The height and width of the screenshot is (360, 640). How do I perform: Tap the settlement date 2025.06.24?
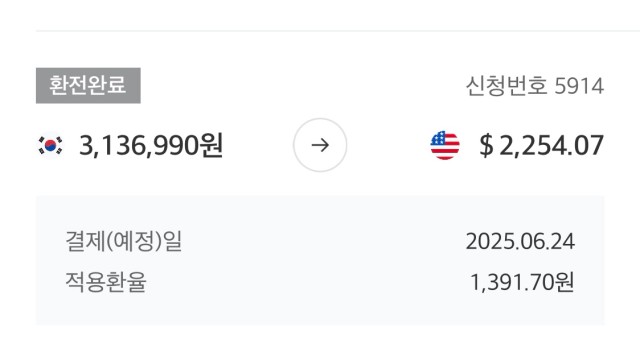pos(520,242)
